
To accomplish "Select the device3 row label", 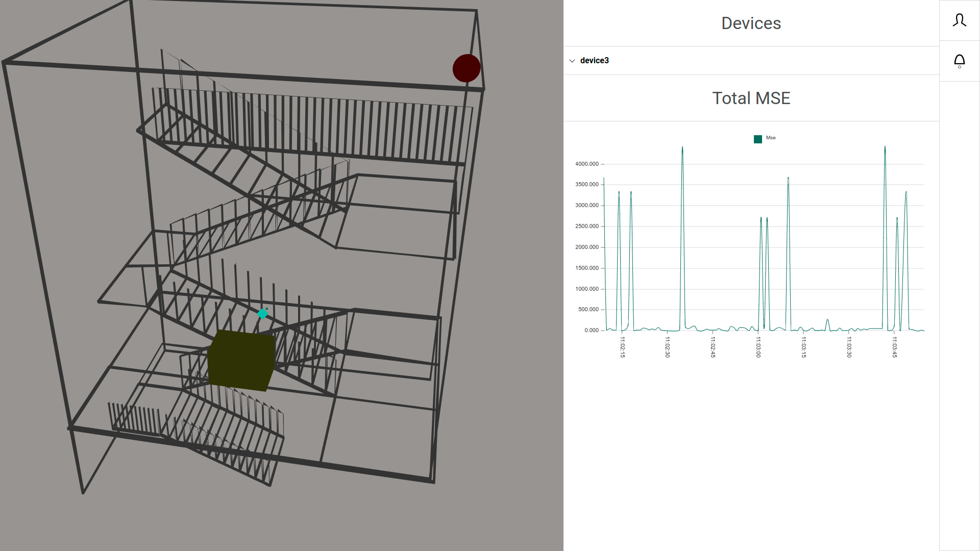I will pyautogui.click(x=594, y=61).
